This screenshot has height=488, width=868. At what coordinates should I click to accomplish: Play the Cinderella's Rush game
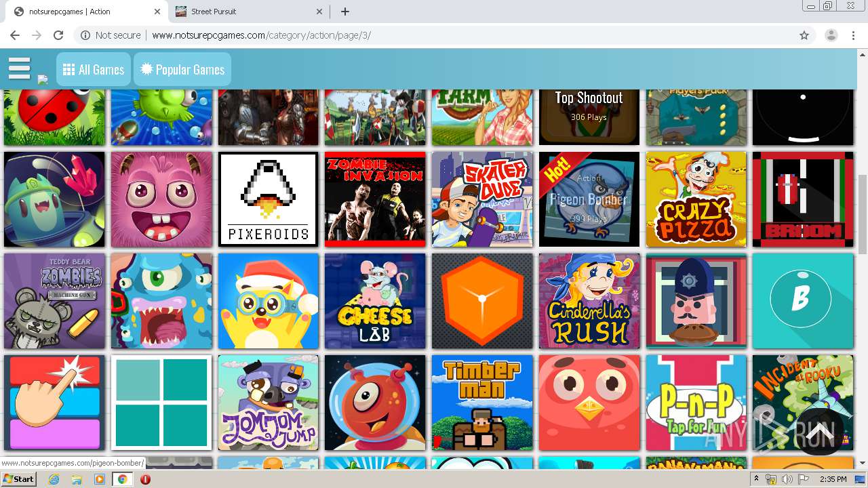tap(589, 301)
